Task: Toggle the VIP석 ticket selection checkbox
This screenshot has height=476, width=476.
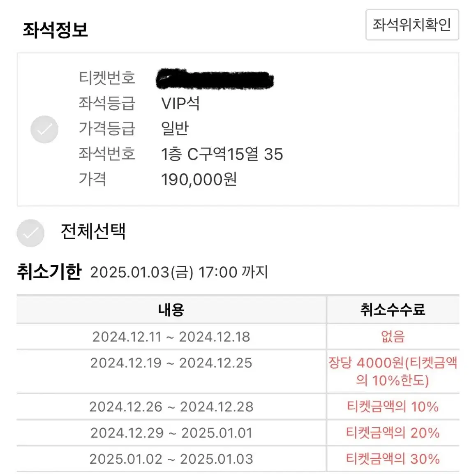Action: [x=44, y=129]
